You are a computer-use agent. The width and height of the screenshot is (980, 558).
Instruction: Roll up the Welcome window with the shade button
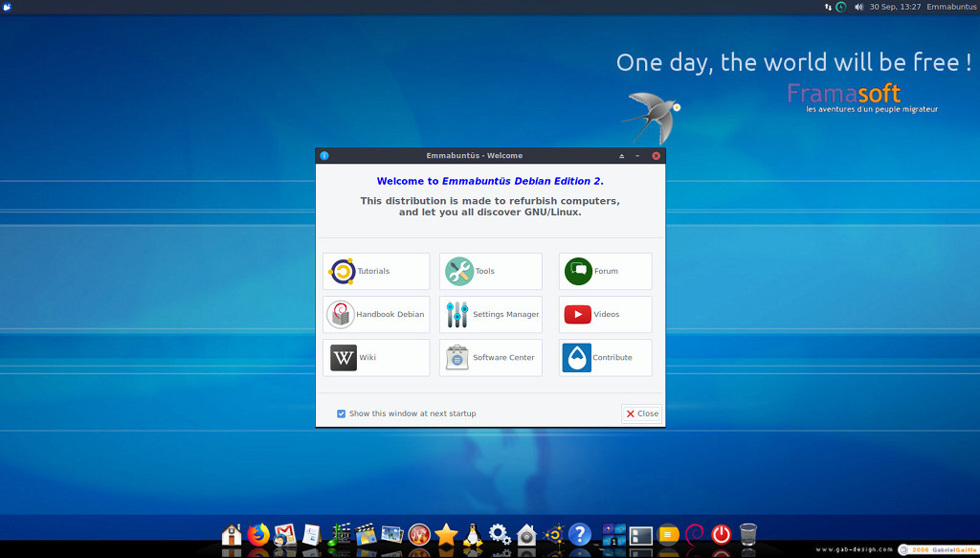(x=621, y=156)
